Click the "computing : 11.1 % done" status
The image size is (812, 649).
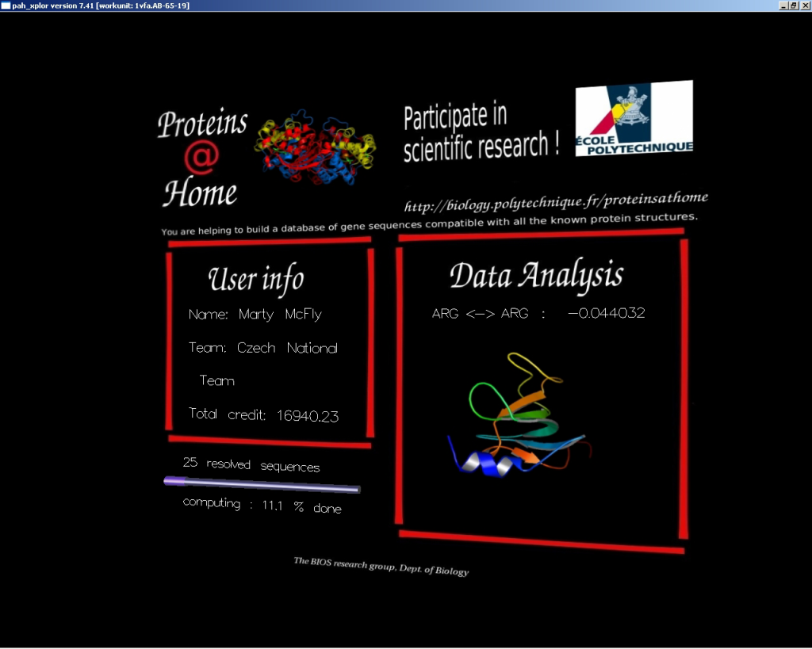point(262,506)
